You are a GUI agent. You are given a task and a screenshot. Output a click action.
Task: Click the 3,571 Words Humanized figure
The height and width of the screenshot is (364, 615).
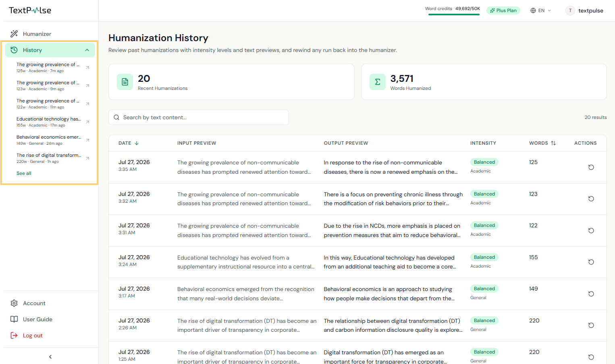pyautogui.click(x=402, y=79)
